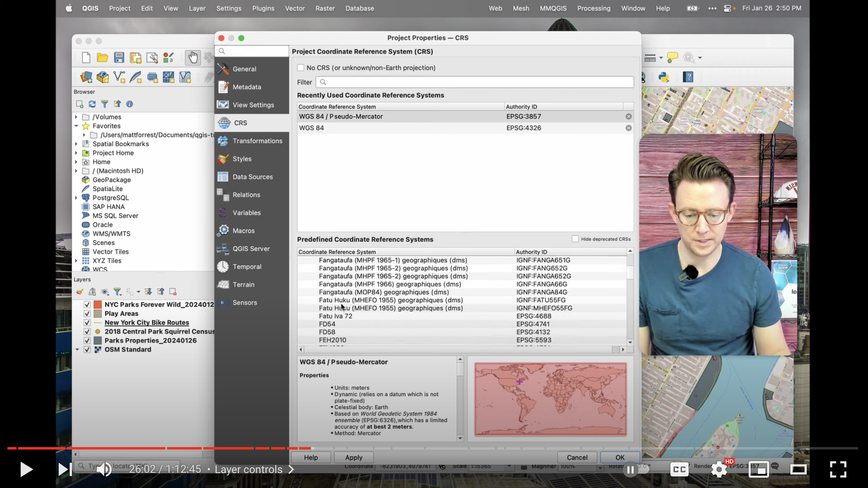Open Project folder icon in QGIS toolbar
Screen dimensions: 868x488
pos(102,57)
